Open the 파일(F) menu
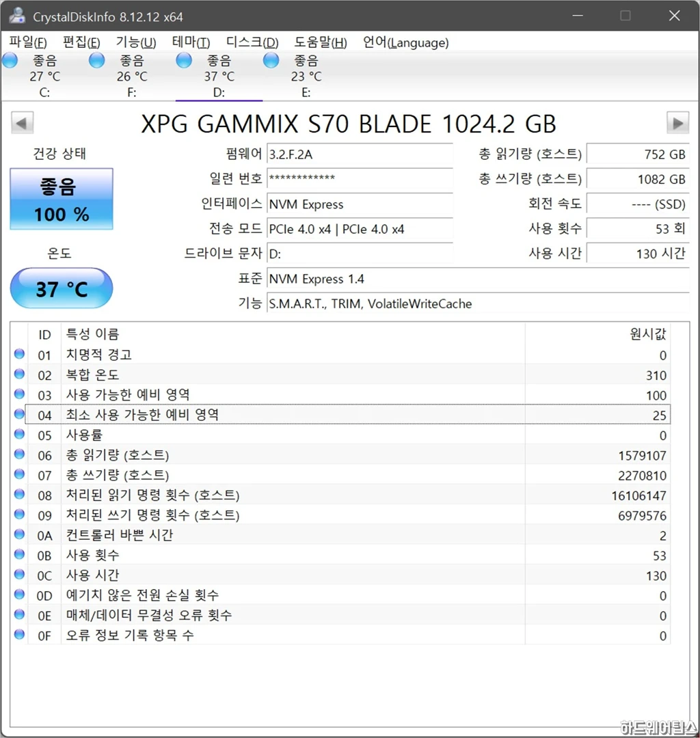The width and height of the screenshot is (700, 738). pyautogui.click(x=28, y=42)
